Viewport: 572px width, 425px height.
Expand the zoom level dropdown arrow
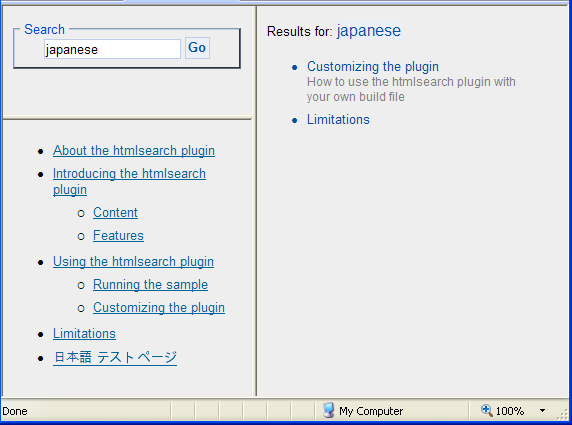542,411
